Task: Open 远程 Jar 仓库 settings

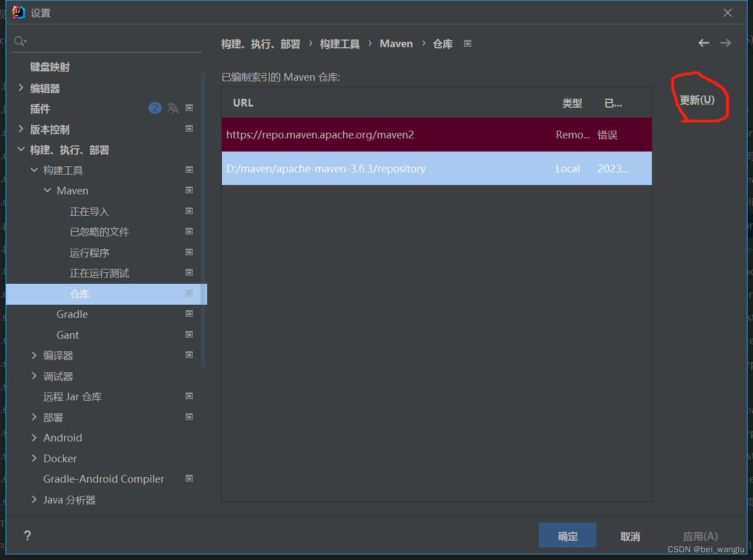Action: (72, 396)
